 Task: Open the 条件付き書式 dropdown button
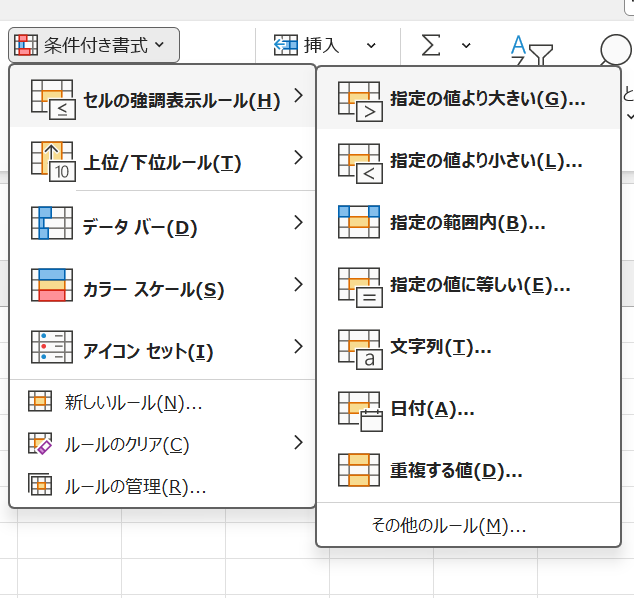96,45
